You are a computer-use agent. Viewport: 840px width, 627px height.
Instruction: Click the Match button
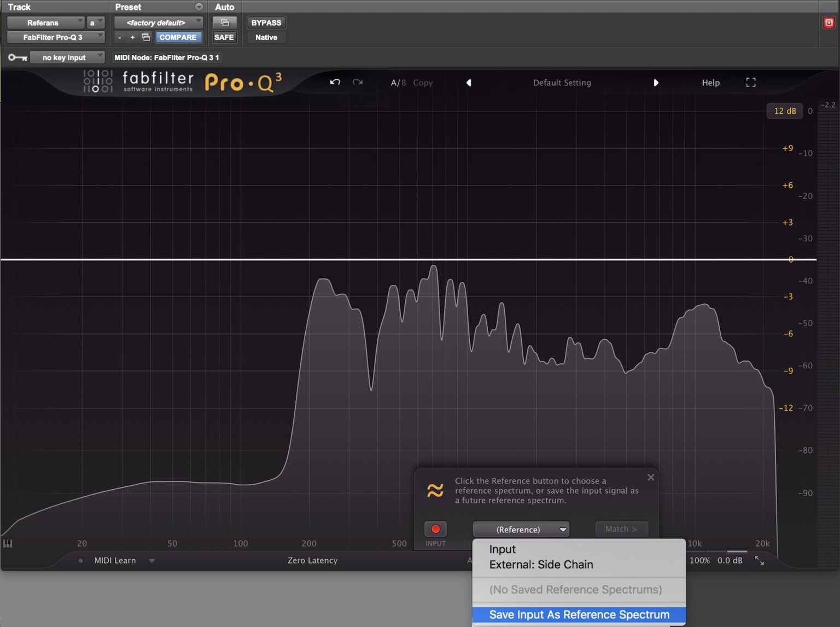(621, 529)
